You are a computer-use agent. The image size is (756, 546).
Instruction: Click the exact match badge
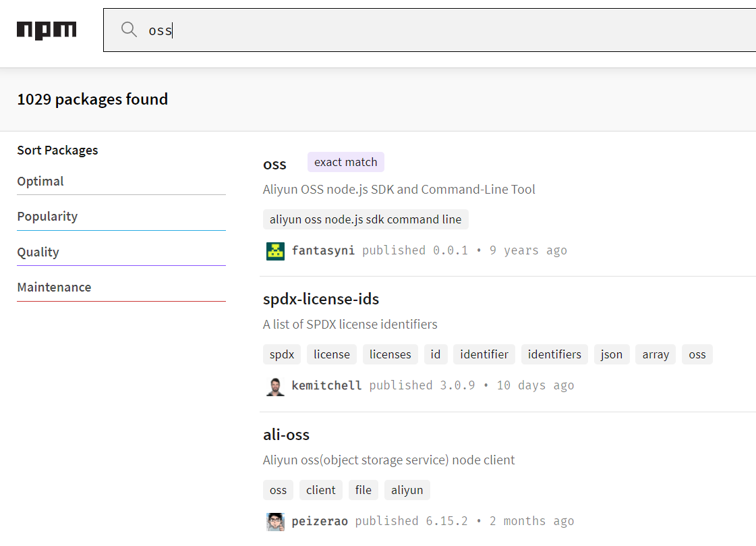click(x=346, y=162)
